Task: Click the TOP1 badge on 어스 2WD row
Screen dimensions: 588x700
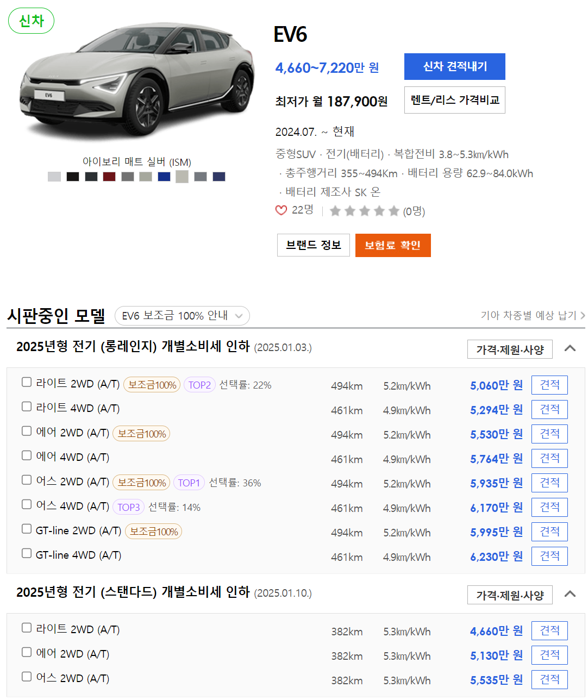Action: pyautogui.click(x=189, y=483)
